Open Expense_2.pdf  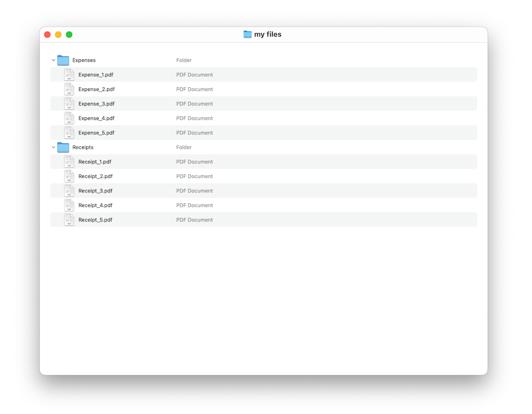point(96,89)
